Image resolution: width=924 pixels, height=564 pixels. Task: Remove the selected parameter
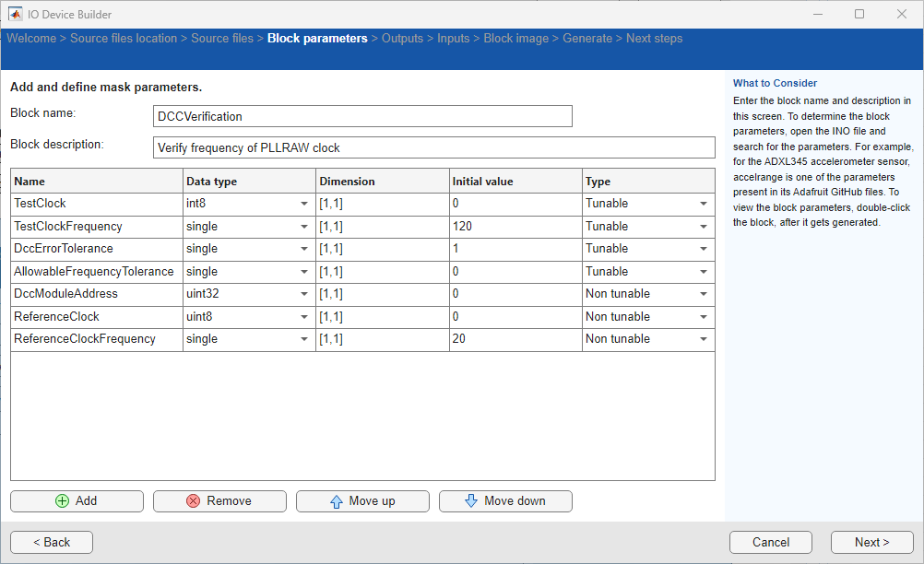pyautogui.click(x=219, y=500)
